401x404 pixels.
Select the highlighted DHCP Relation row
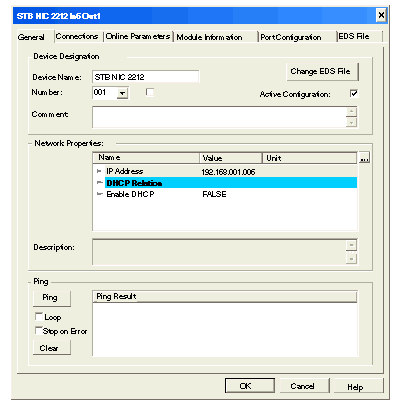tap(231, 183)
